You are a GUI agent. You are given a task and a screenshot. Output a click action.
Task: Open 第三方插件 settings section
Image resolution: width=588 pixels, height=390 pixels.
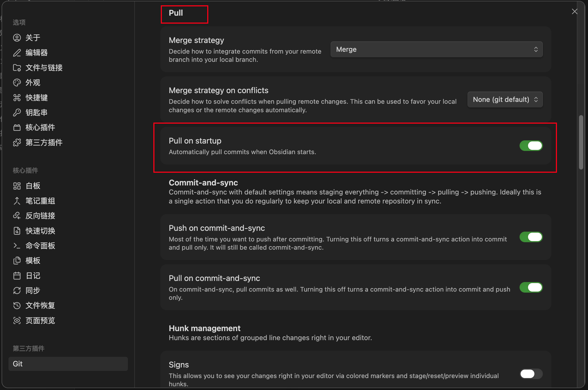pyautogui.click(x=68, y=142)
